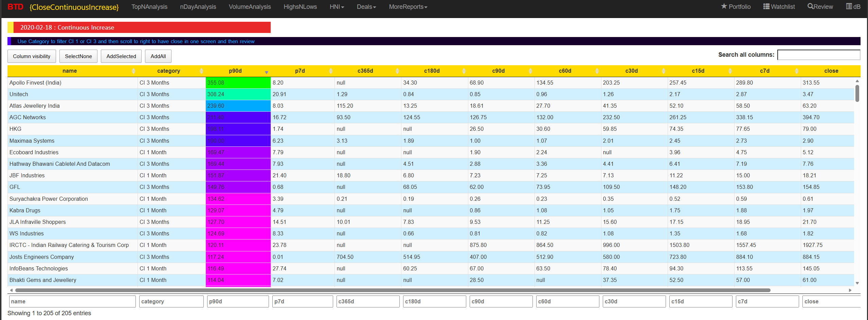Open the VolumeAnalysis menu item
Screen dimensions: 868x320
pyautogui.click(x=250, y=7)
